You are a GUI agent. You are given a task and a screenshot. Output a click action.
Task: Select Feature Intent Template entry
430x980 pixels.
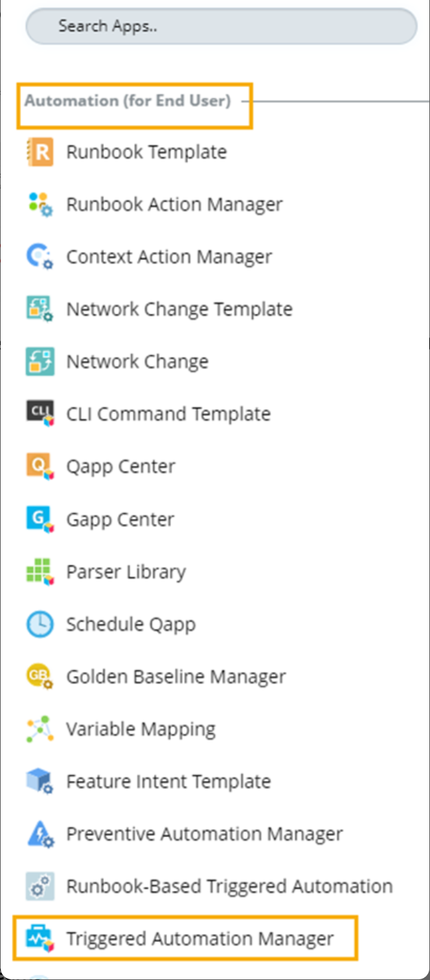point(168,782)
